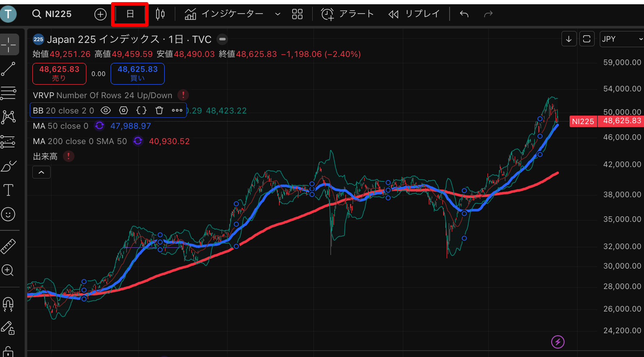Toggle magnet mode on
This screenshot has height=357, width=644.
pyautogui.click(x=8, y=303)
